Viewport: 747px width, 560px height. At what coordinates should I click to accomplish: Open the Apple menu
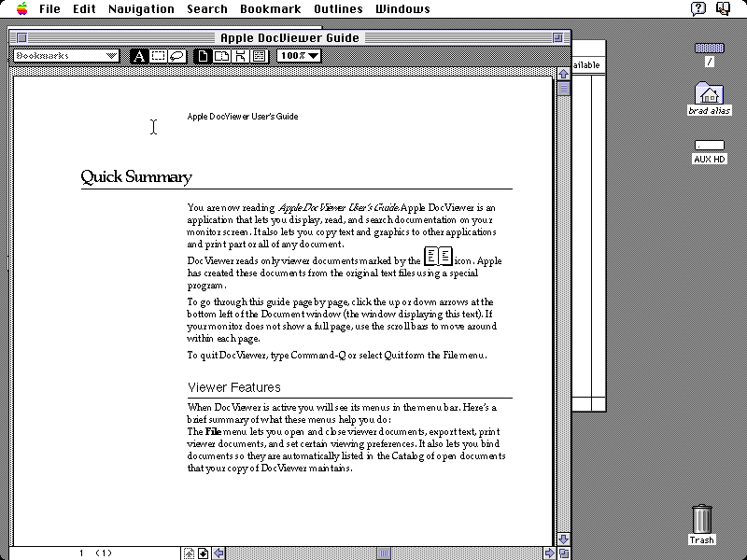[21, 8]
